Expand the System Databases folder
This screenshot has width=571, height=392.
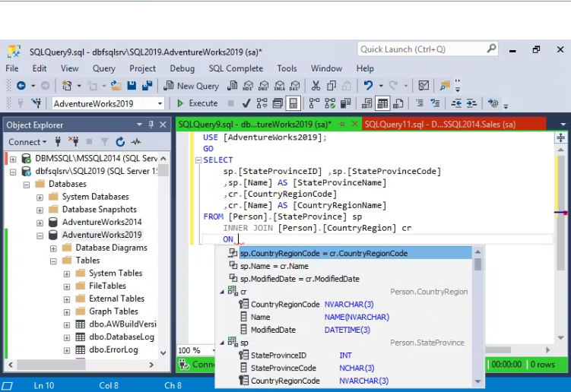[x=40, y=198]
